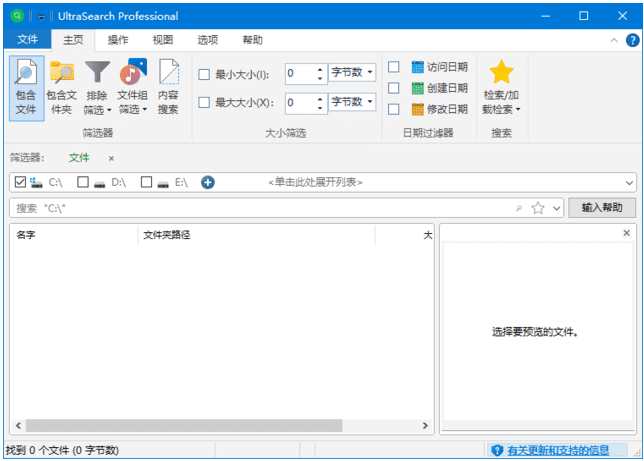Click the 创建日期 calendar icon
Viewport: 644px width, 461px height.
417,88
